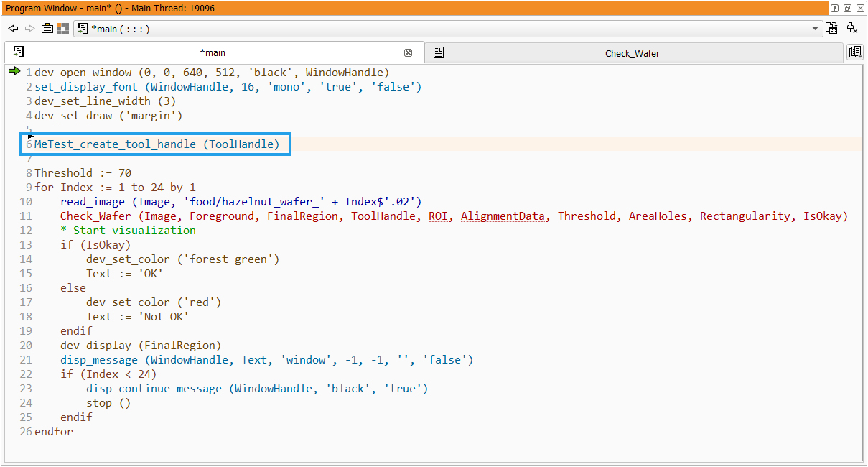The width and height of the screenshot is (868, 467).
Task: Undock the Program Window with float button
Action: (x=846, y=8)
